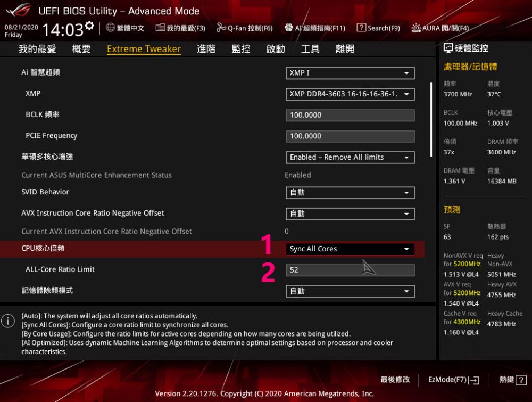Click the hardware monitor screen icon
Viewport: 532px width, 402px height.
point(448,48)
